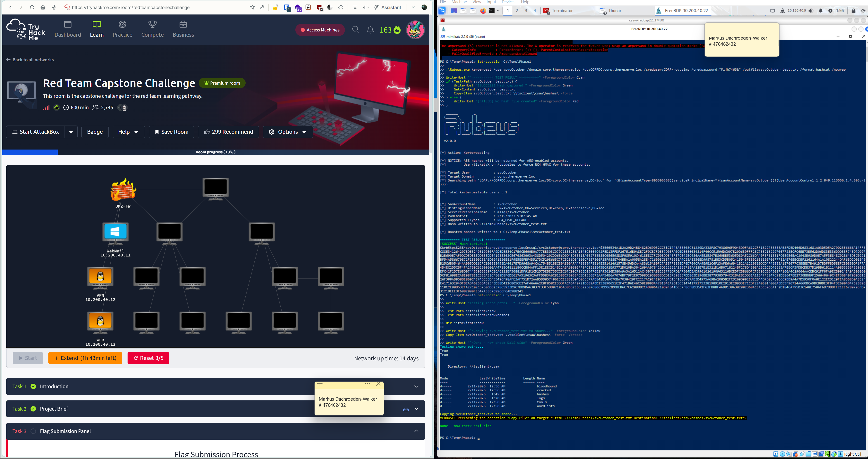Download Project Brief task files
Screen dimensions: 868x459
coord(406,409)
